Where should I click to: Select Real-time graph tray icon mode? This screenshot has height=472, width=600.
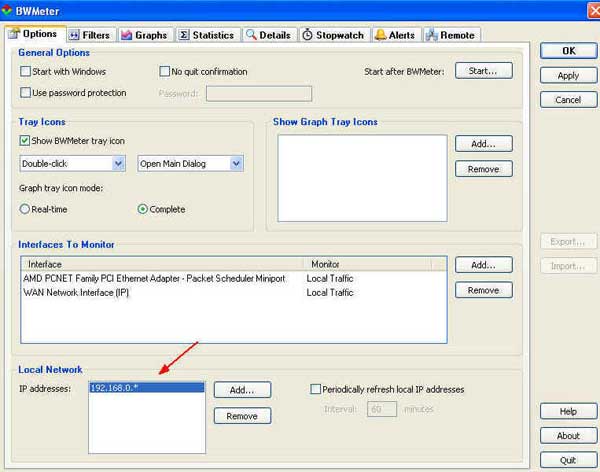(24, 209)
